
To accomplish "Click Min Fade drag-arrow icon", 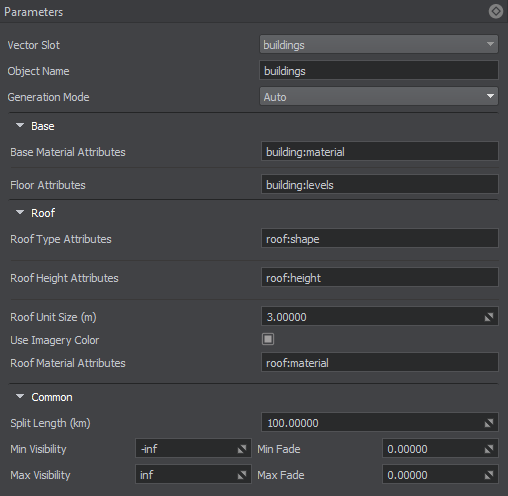I will [489, 449].
